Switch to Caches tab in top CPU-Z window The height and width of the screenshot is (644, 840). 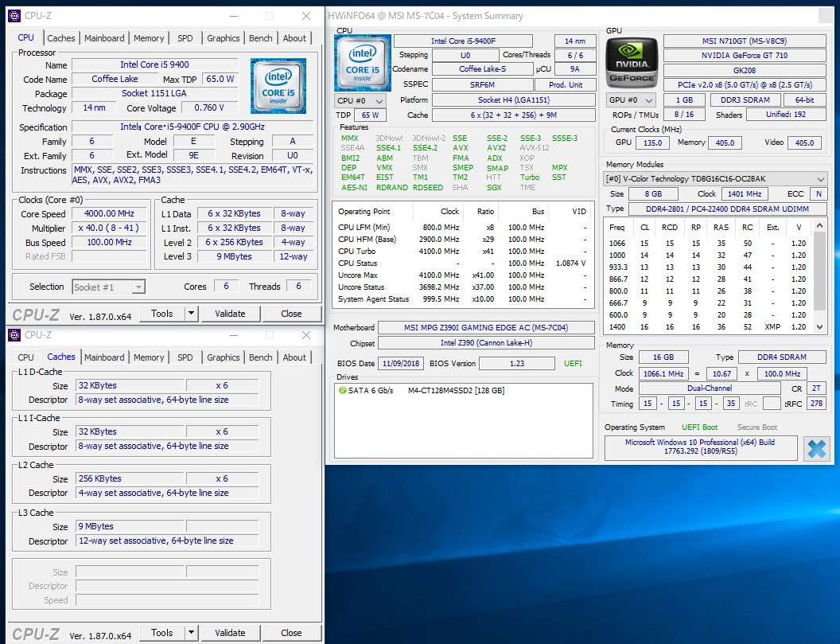(x=60, y=38)
